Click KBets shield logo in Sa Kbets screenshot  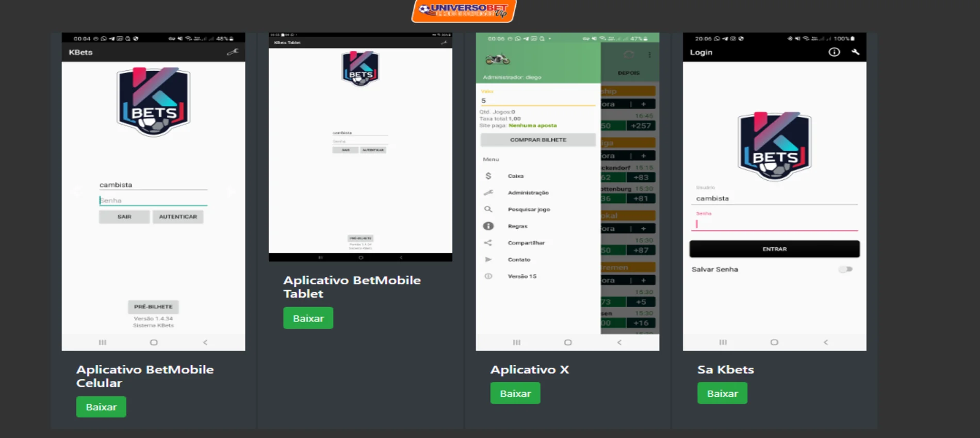pos(775,146)
